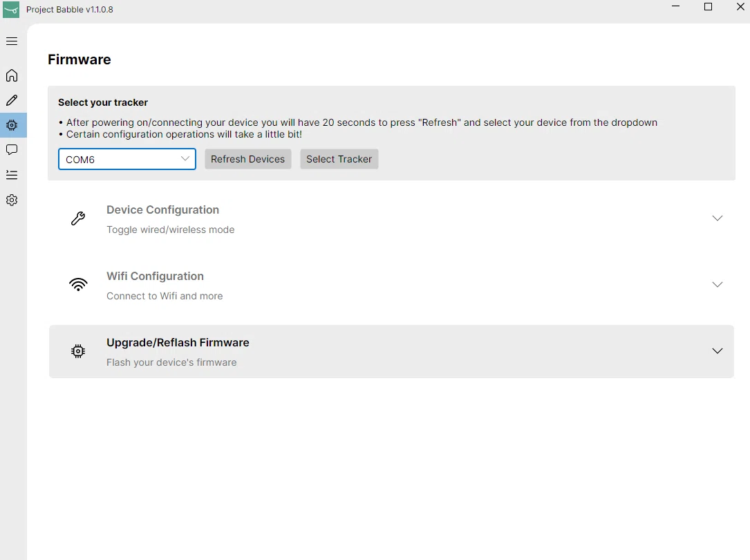Expand Device Configuration with its chevron

[x=717, y=218]
